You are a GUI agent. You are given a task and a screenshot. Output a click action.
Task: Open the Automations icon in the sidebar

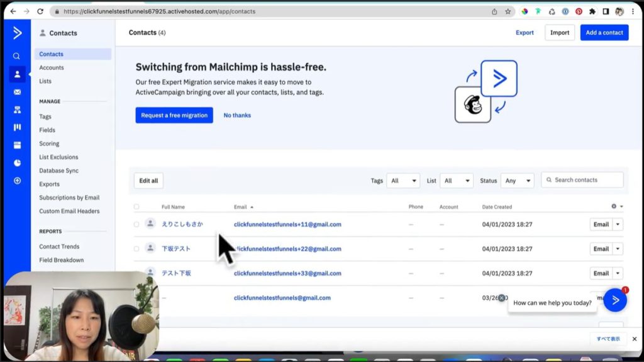[17, 110]
